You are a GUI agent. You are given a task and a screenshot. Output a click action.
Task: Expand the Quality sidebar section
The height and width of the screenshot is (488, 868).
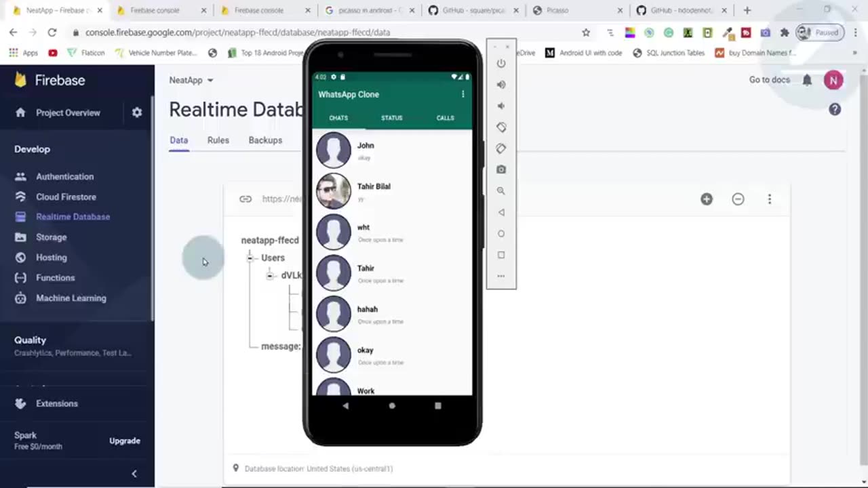point(31,340)
